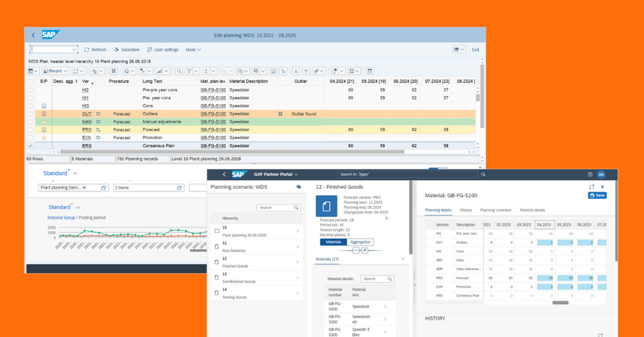The width and height of the screenshot is (644, 337).
Task: Collapse the Materials (17) section
Action: pyautogui.click(x=403, y=259)
